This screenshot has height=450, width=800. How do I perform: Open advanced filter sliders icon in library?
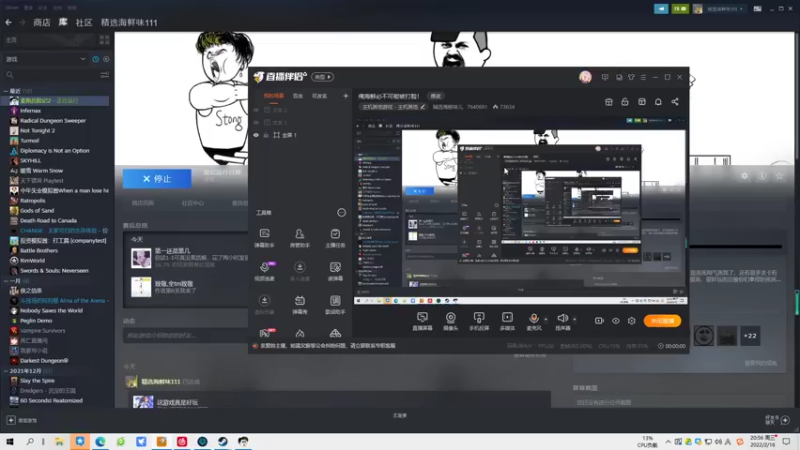105,75
